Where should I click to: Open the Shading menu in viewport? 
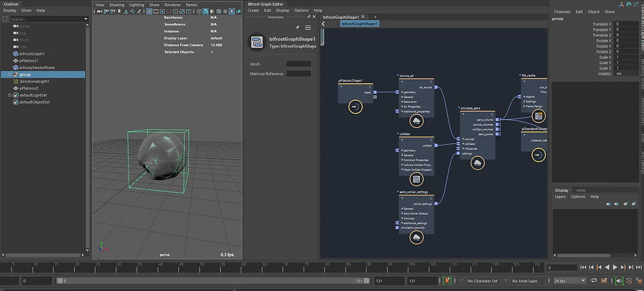[x=116, y=5]
